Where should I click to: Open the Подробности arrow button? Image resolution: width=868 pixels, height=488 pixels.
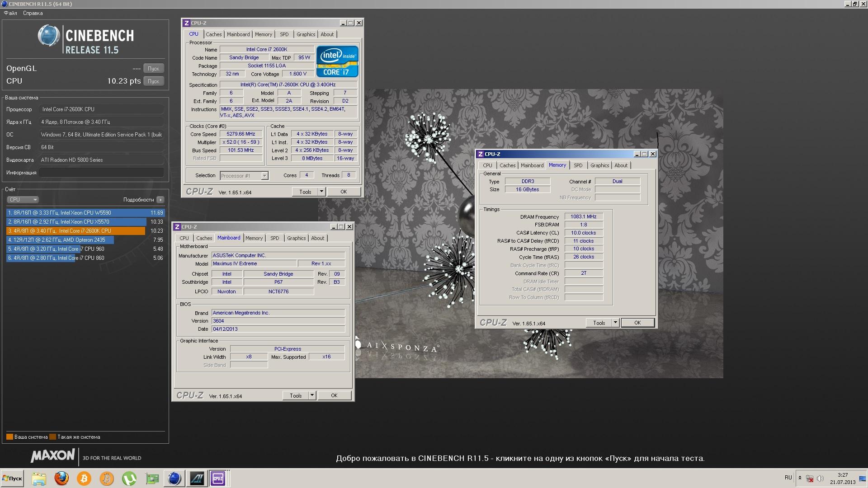[x=160, y=199]
